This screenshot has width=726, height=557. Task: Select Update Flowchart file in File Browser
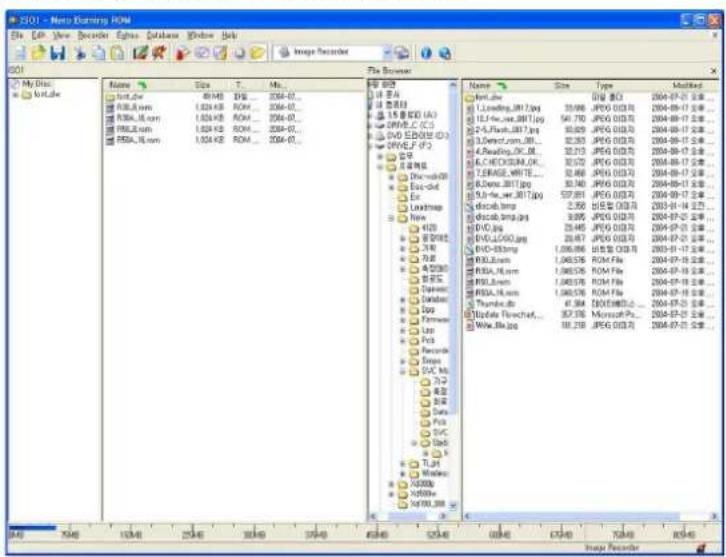pyautogui.click(x=504, y=314)
